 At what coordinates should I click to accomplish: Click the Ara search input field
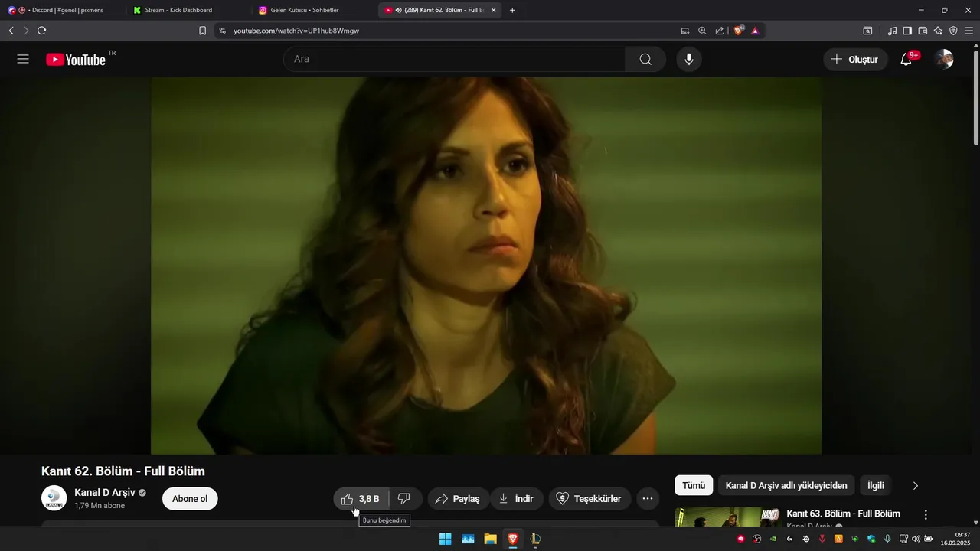(455, 59)
